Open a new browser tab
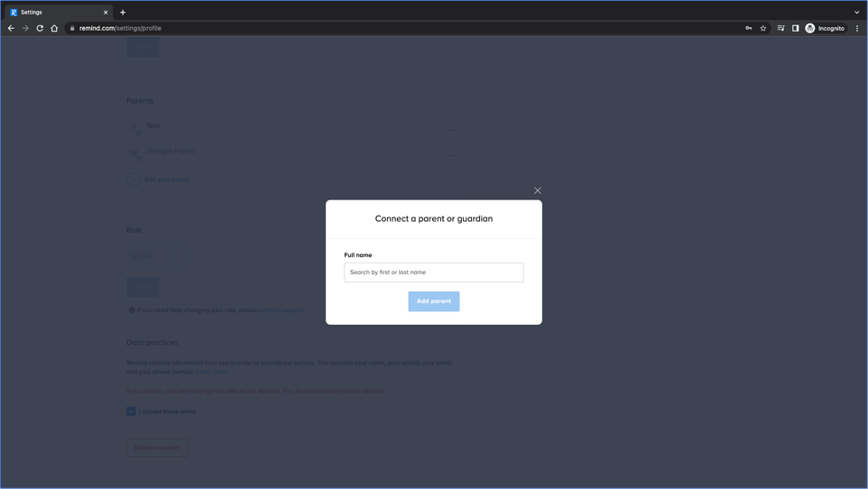Screen dimensions: 868x489 click(x=123, y=13)
